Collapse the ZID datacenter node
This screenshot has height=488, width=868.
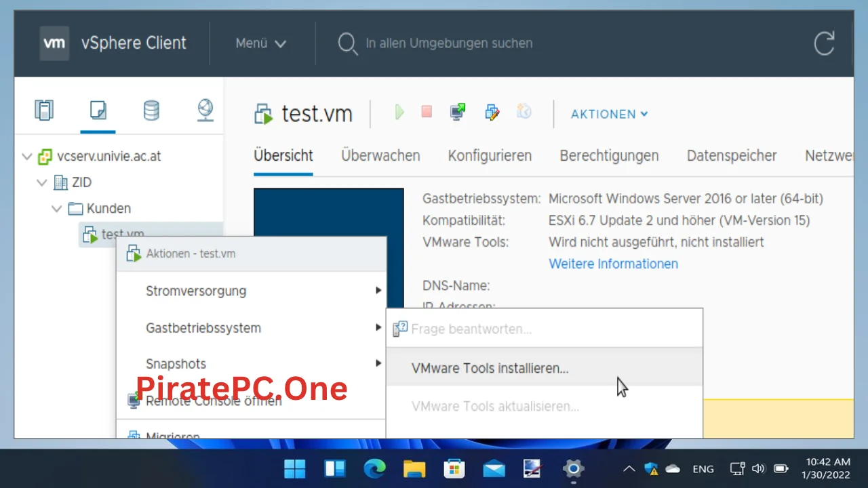click(43, 182)
